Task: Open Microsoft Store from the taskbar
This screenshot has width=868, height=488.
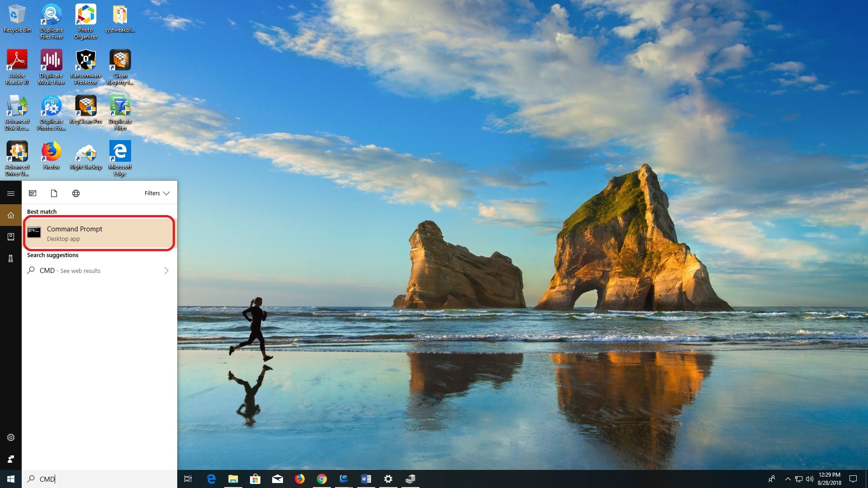Action: coord(255,479)
